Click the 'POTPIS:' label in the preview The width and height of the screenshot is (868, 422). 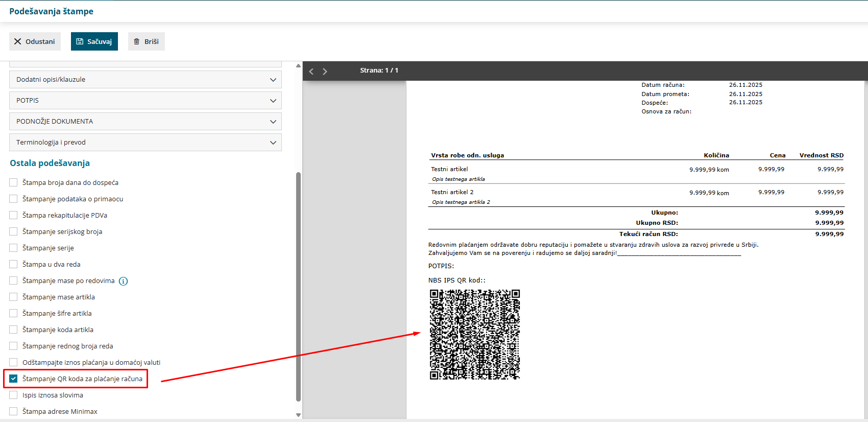pyautogui.click(x=441, y=266)
